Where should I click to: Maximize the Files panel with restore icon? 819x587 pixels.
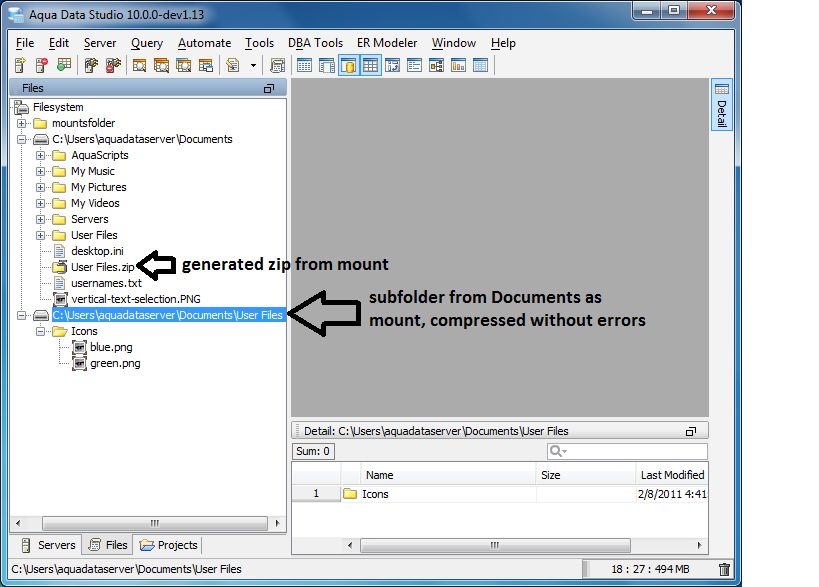coord(268,89)
